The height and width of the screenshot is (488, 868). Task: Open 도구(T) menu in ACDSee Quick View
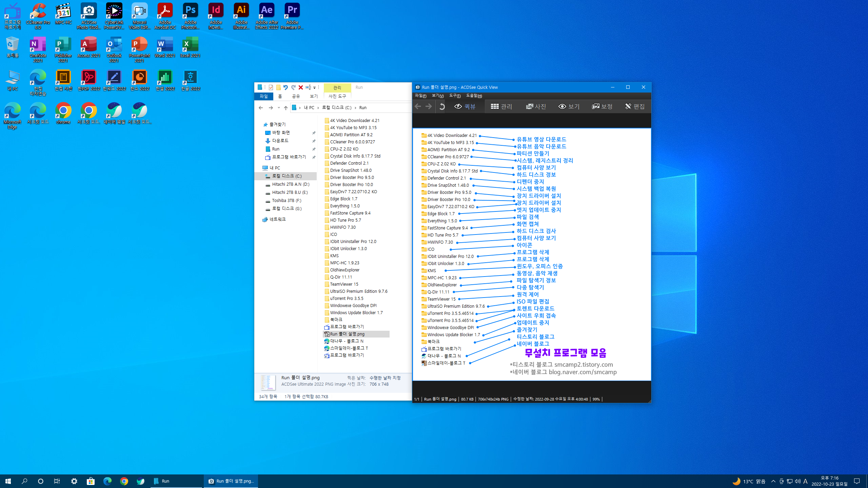pyautogui.click(x=455, y=96)
